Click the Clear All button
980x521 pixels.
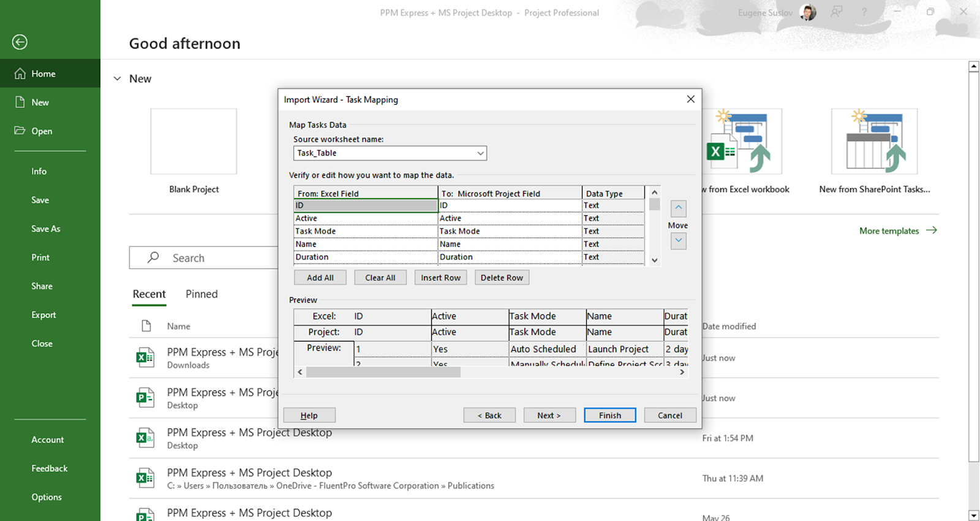380,278
